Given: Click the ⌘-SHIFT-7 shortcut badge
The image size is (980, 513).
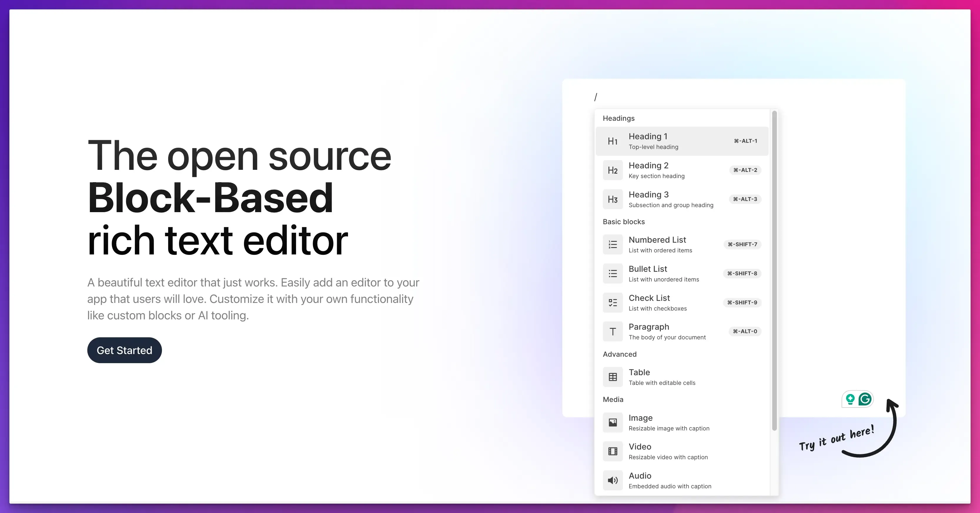Looking at the screenshot, I should click(742, 244).
